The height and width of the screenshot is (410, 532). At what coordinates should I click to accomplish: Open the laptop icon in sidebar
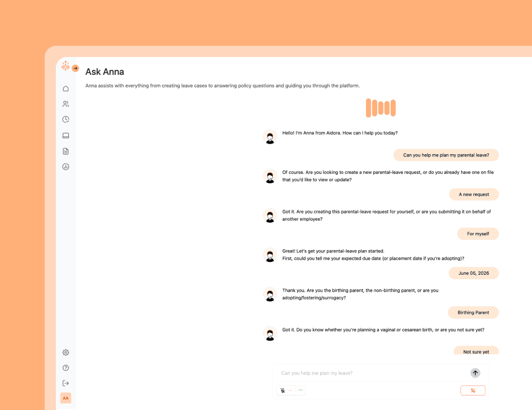tap(66, 136)
